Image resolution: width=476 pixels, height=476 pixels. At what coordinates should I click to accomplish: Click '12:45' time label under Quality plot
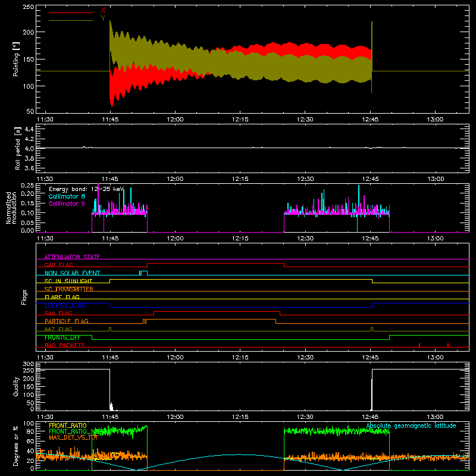pyautogui.click(x=370, y=417)
